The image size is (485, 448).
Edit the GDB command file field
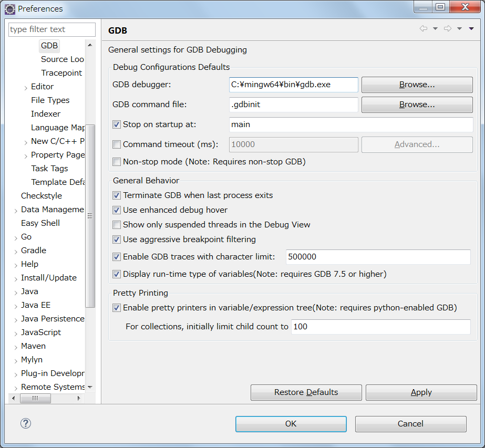coord(293,105)
